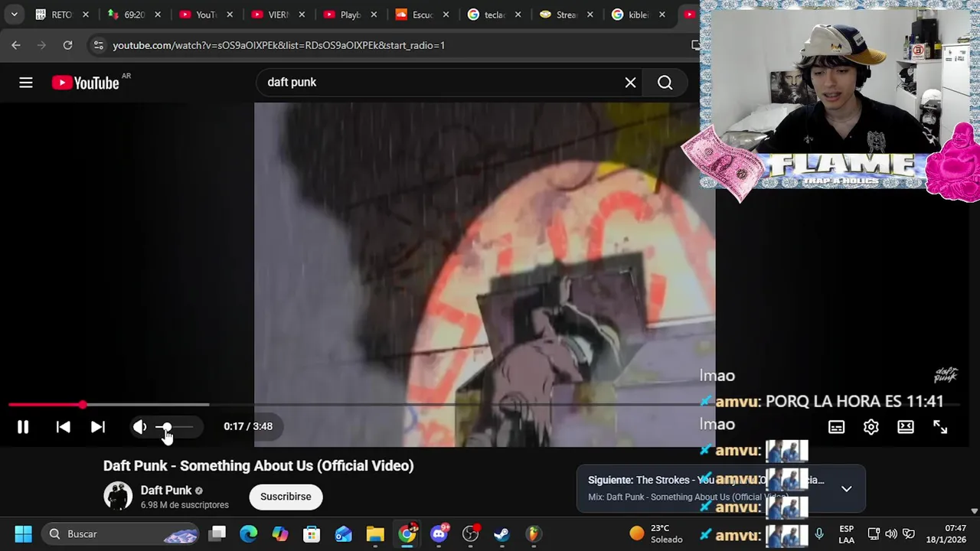Switch to the 'VIERN' tab
Image resolution: width=980 pixels, height=551 pixels.
coord(277,15)
